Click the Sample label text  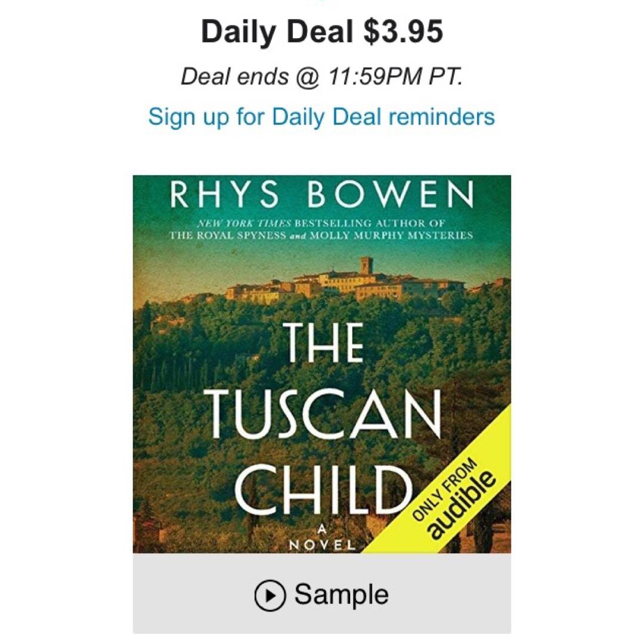[x=341, y=595]
